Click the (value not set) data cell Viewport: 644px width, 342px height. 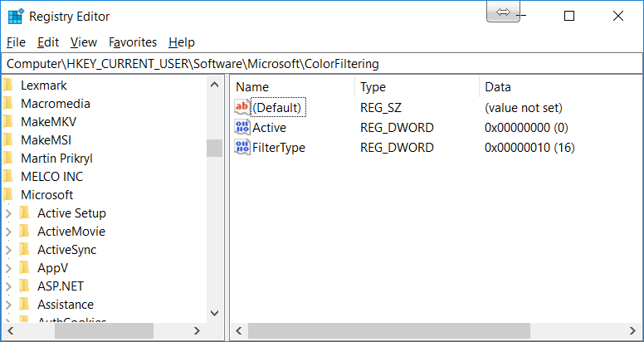point(523,108)
